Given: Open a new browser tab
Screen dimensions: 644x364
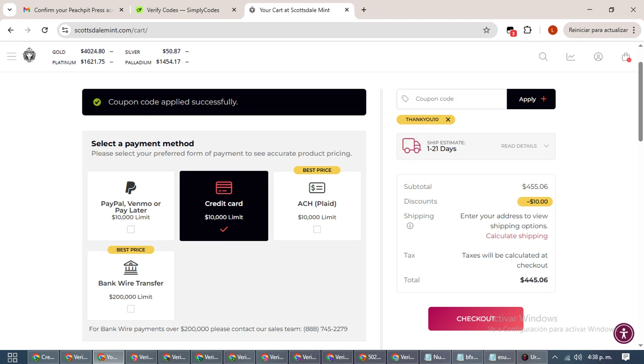Looking at the screenshot, I should click(364, 9).
